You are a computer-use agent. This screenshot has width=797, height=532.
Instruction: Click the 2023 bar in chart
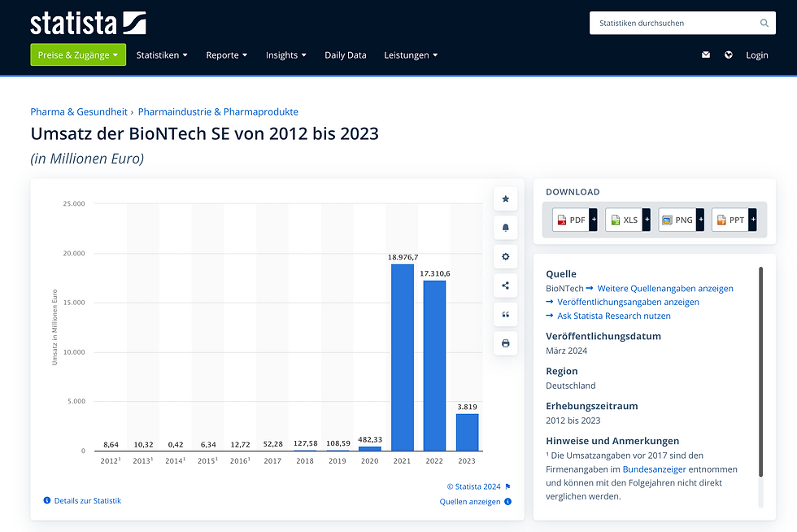(x=467, y=432)
